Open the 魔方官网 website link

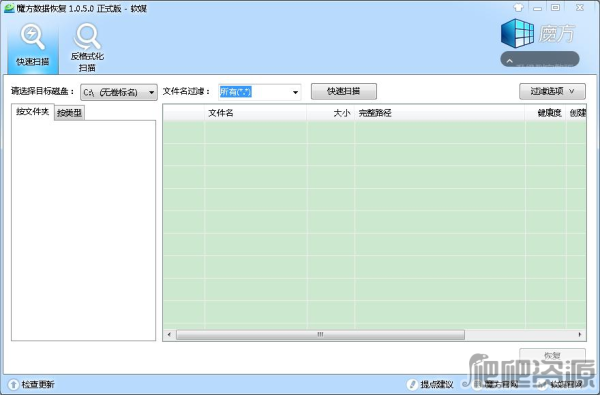pyautogui.click(x=501, y=384)
